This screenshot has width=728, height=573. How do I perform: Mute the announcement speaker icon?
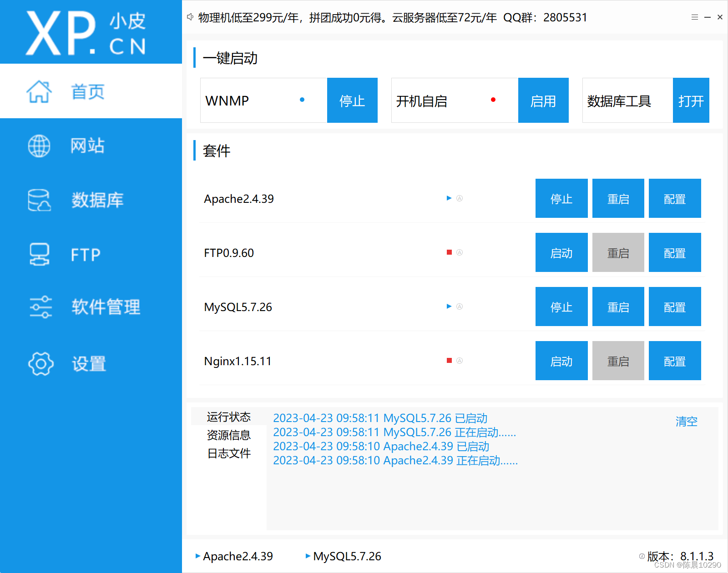(190, 17)
